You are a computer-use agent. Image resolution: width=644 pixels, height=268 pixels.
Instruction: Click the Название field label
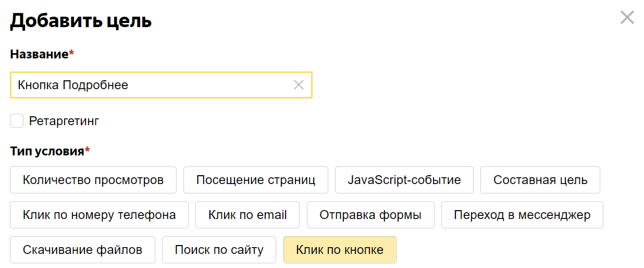(39, 54)
